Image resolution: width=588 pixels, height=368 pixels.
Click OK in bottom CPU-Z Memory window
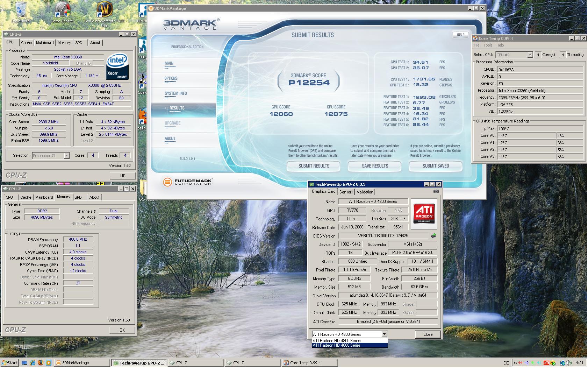[x=122, y=330]
